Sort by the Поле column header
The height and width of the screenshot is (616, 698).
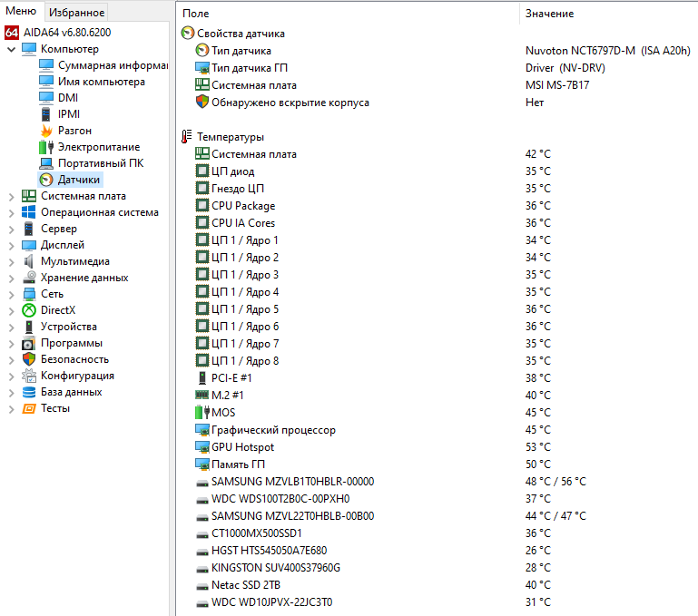click(x=348, y=14)
